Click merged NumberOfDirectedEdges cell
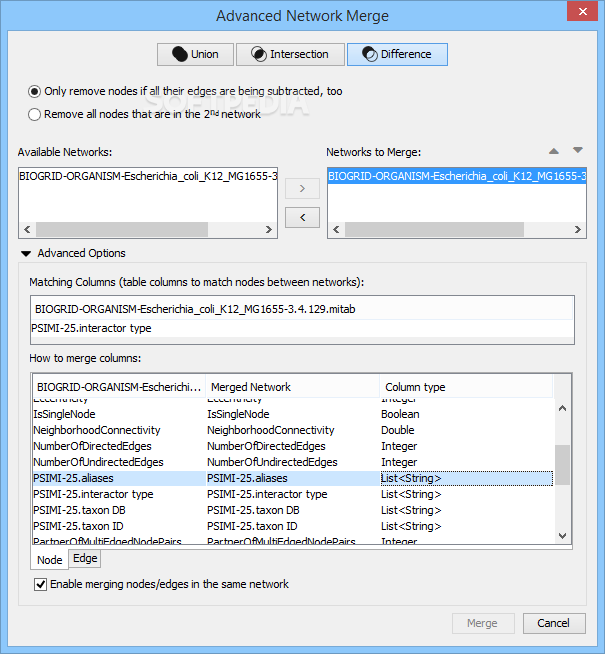The width and height of the screenshot is (605, 654). point(293,446)
